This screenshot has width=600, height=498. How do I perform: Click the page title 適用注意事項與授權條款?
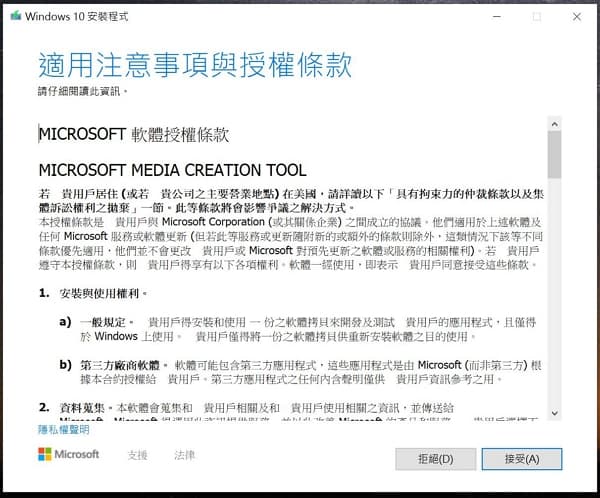pos(195,65)
